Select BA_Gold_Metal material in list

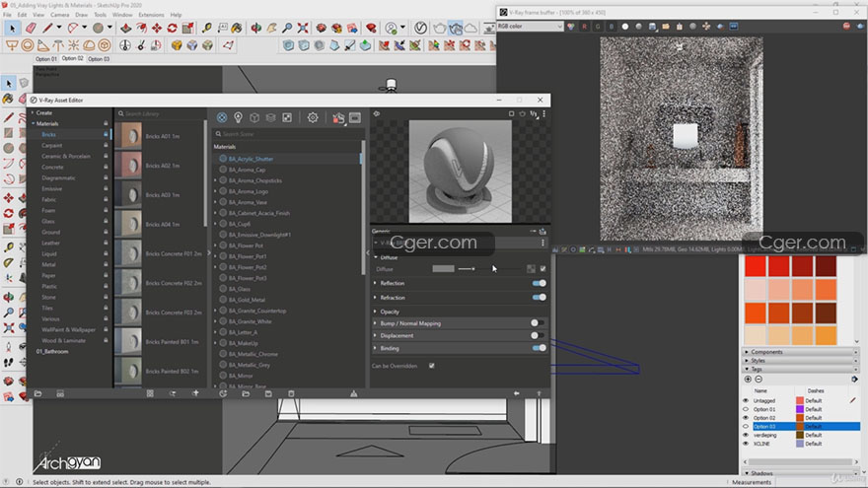tap(247, 300)
